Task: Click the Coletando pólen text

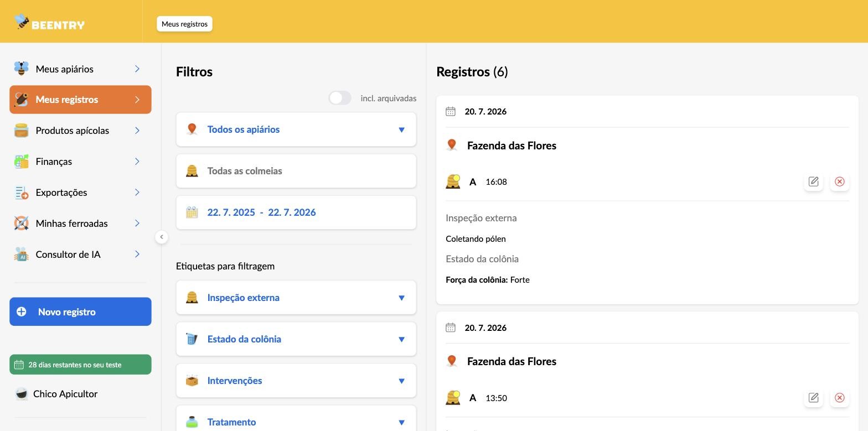Action: pyautogui.click(x=476, y=239)
